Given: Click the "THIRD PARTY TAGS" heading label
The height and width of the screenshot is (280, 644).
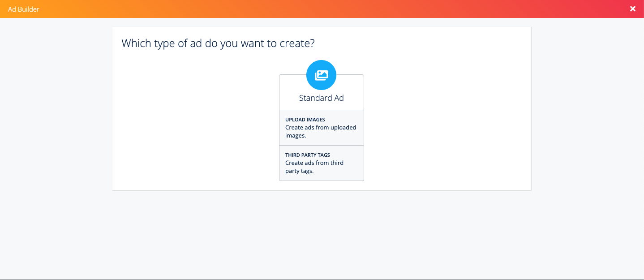Looking at the screenshot, I should click(308, 155).
